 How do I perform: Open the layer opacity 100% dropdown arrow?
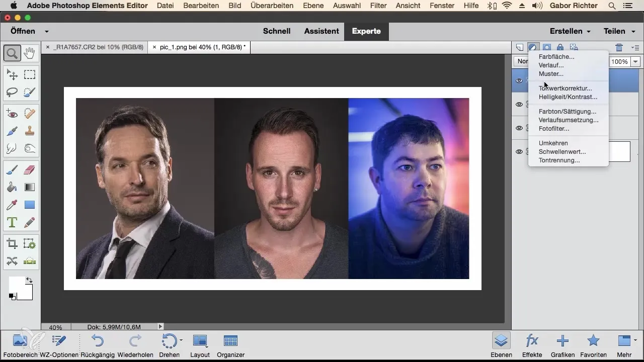(635, 61)
